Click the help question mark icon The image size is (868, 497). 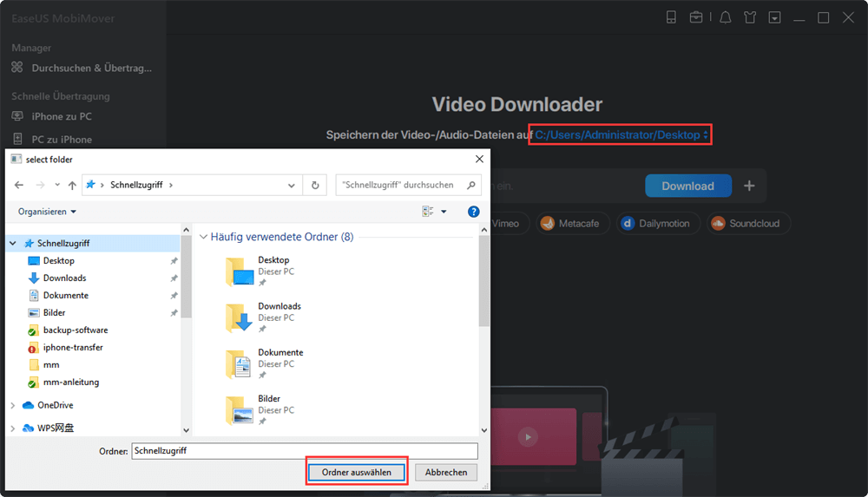click(x=473, y=212)
